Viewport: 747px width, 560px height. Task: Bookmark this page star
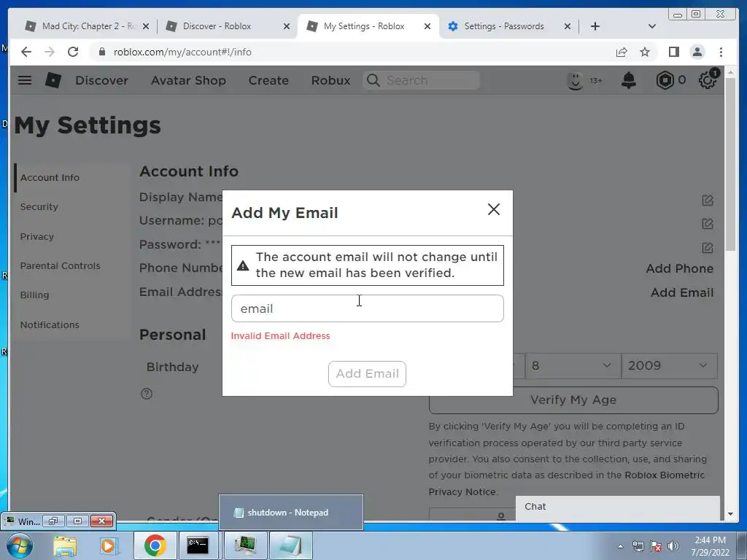645,52
